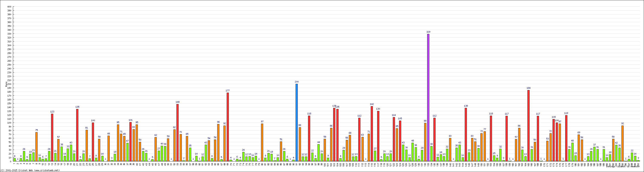
Task: Click the value label 119
Action: 566,113
